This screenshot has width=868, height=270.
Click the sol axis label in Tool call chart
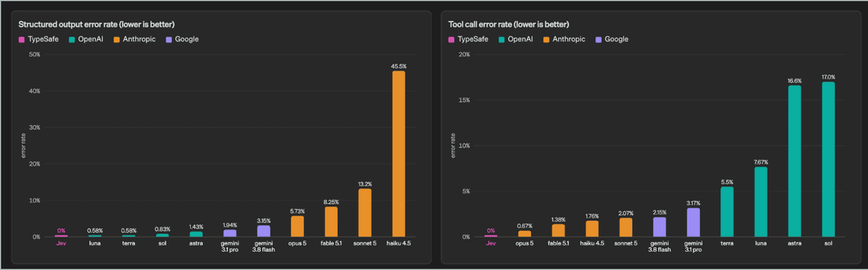click(x=828, y=245)
